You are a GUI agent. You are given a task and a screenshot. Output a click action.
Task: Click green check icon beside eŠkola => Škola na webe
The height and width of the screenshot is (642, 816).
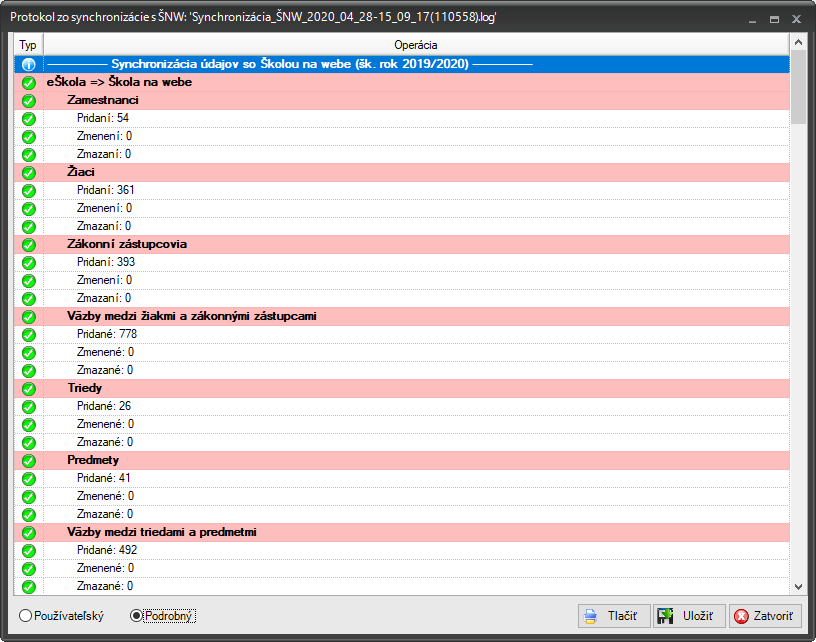(29, 83)
